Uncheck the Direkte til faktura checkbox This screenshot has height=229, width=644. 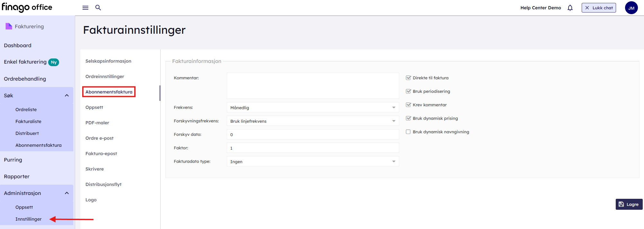click(409, 78)
